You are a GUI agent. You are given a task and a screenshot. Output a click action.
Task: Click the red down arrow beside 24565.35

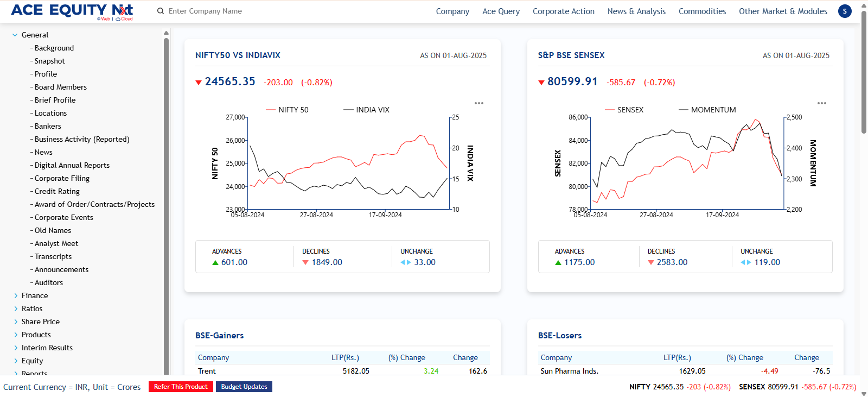click(199, 83)
